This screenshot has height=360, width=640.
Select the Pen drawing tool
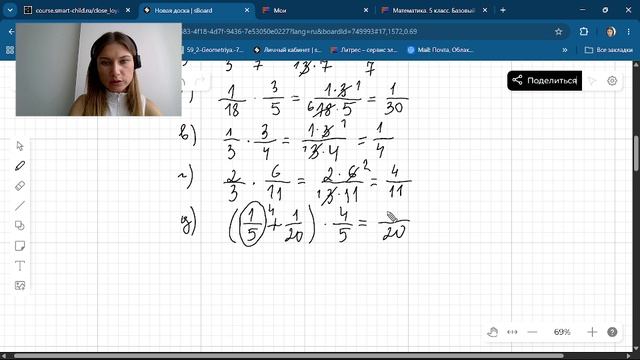(20, 166)
